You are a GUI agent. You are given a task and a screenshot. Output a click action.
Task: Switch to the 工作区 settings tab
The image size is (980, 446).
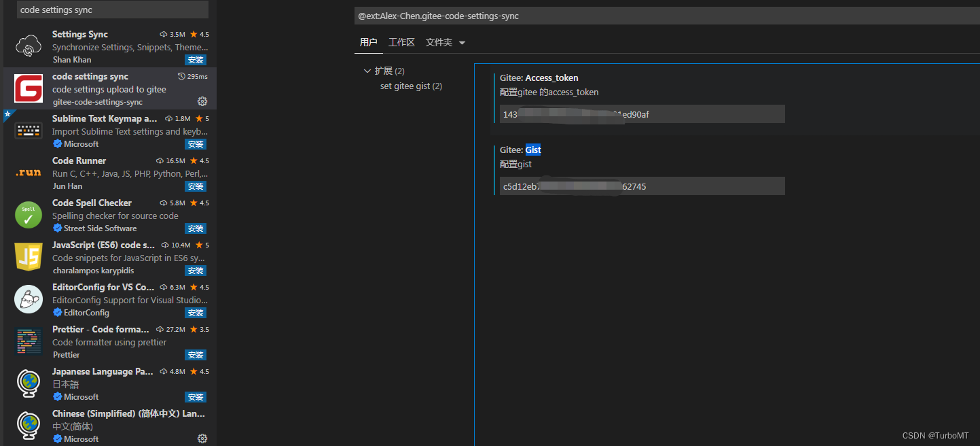401,42
